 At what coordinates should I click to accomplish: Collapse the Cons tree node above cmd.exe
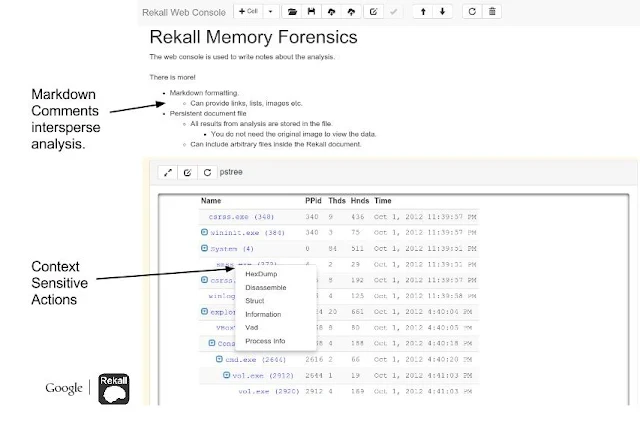[x=212, y=343]
